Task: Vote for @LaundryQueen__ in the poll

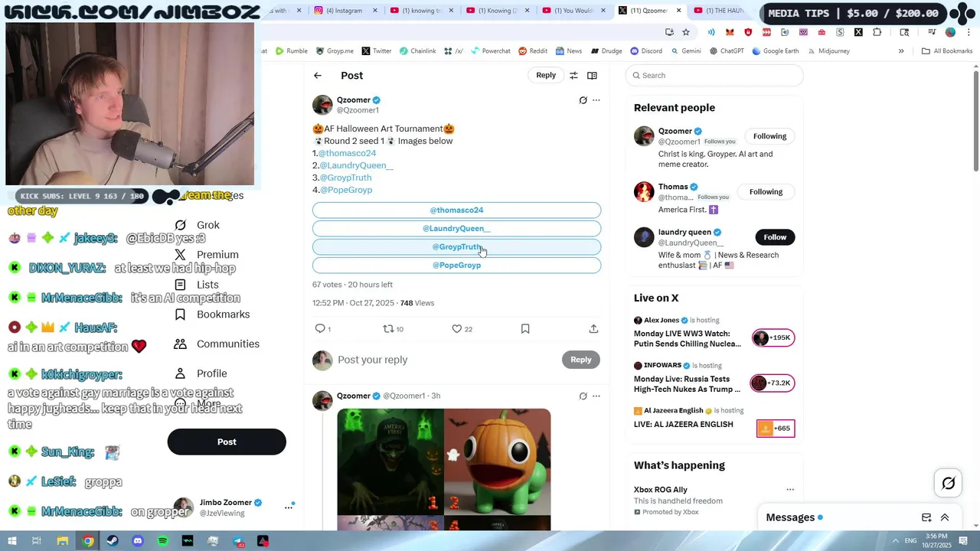Action: [x=456, y=228]
